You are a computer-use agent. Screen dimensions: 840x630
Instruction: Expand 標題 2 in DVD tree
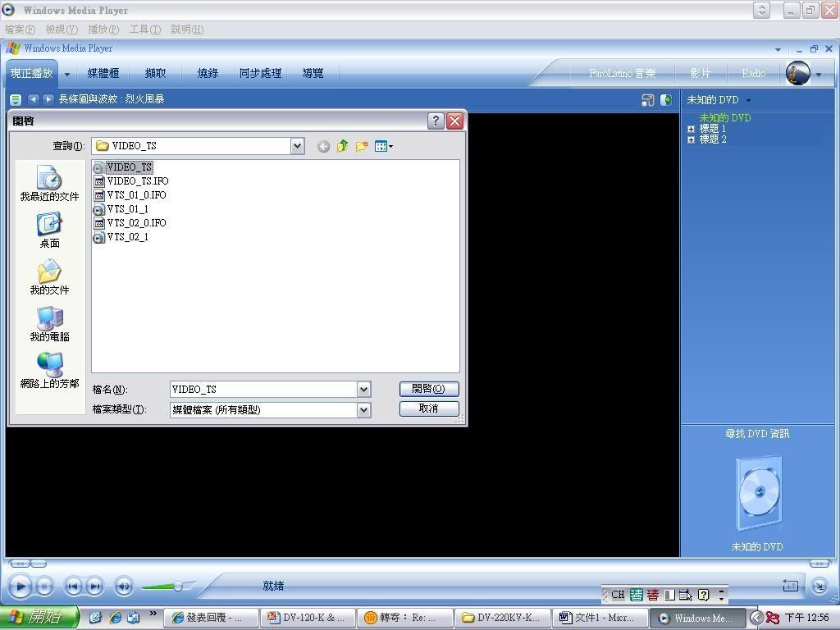[x=691, y=139]
